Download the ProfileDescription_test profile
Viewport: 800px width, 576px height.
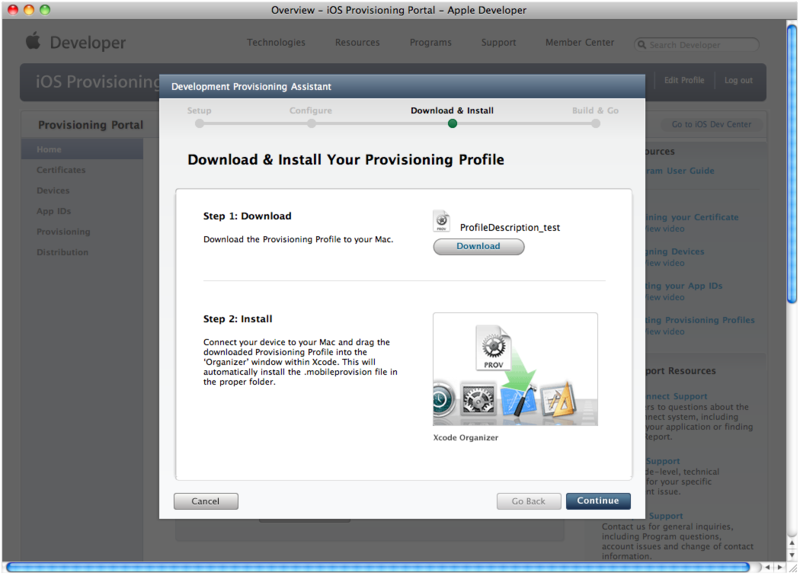(478, 246)
